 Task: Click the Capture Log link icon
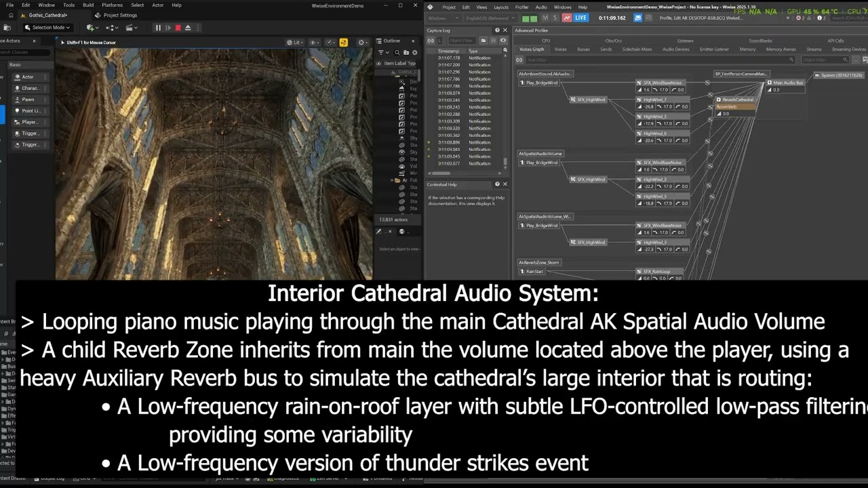[x=431, y=41]
